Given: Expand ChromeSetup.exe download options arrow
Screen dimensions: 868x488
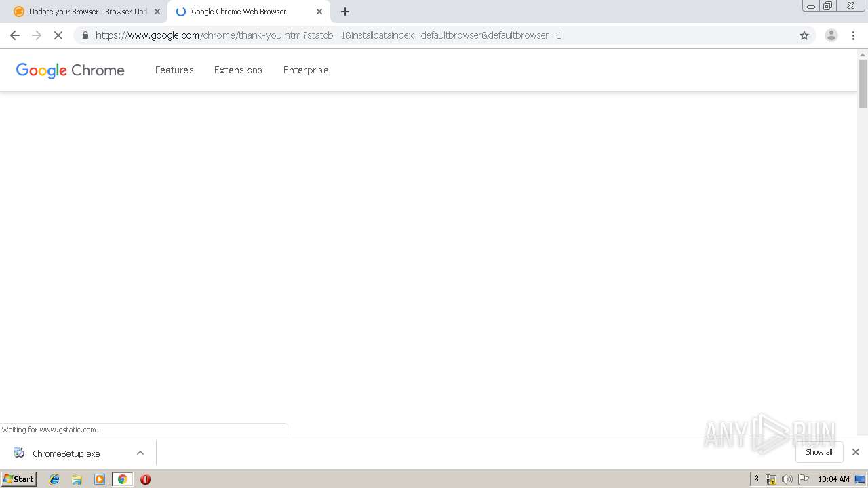Looking at the screenshot, I should (140, 453).
